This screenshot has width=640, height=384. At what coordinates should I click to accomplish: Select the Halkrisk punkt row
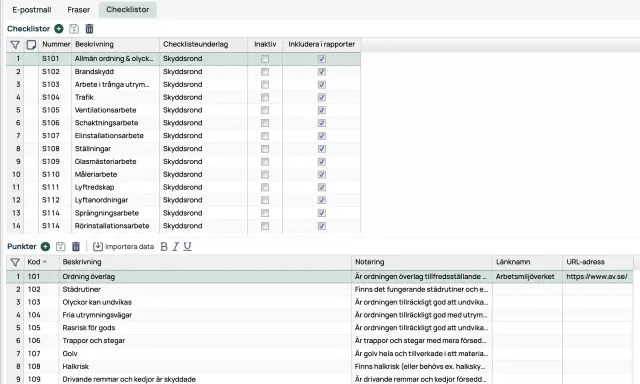coord(320,366)
